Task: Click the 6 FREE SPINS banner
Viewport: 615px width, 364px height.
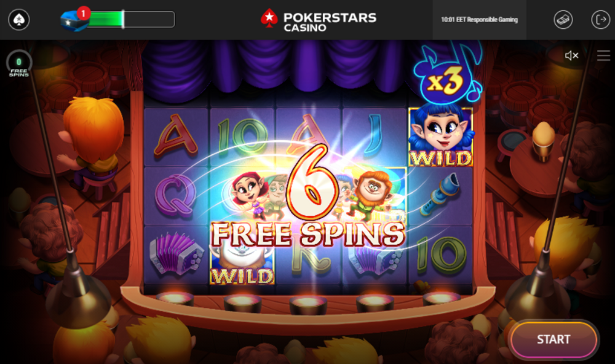Action: pos(308,196)
